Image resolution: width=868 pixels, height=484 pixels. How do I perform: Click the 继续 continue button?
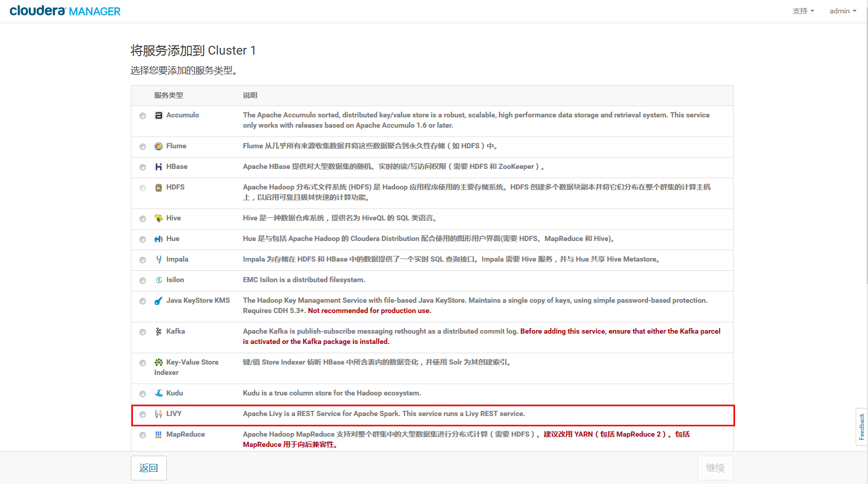[715, 468]
